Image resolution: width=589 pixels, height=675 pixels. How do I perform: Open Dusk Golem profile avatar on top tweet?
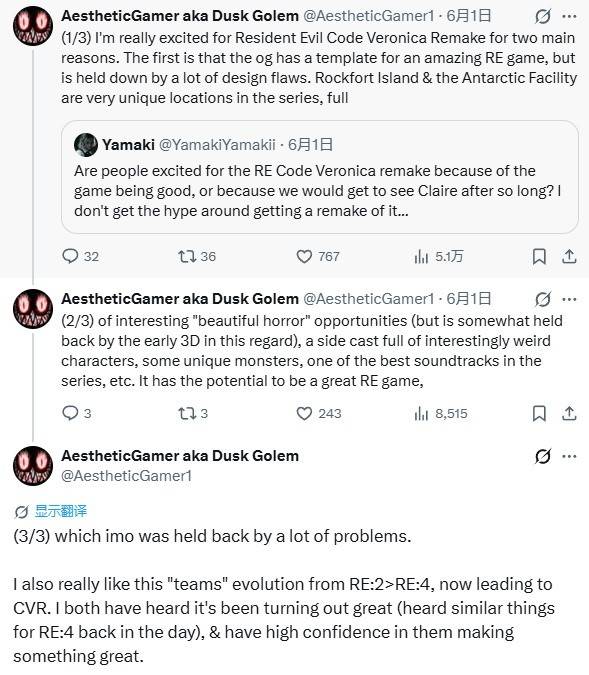pyautogui.click(x=33, y=26)
